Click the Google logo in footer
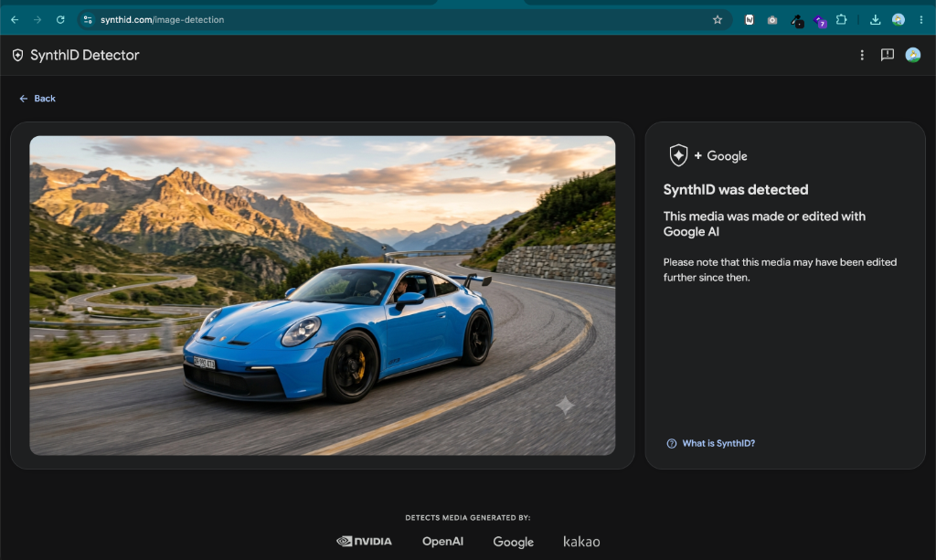Viewport: 936px width, 560px height. click(x=514, y=542)
